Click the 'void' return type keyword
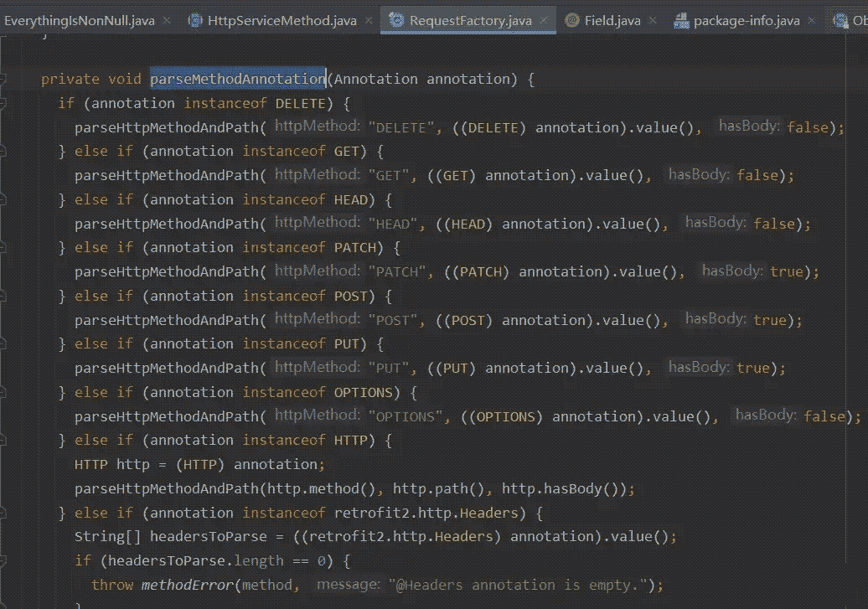Image resolution: width=868 pixels, height=609 pixels. [125, 80]
